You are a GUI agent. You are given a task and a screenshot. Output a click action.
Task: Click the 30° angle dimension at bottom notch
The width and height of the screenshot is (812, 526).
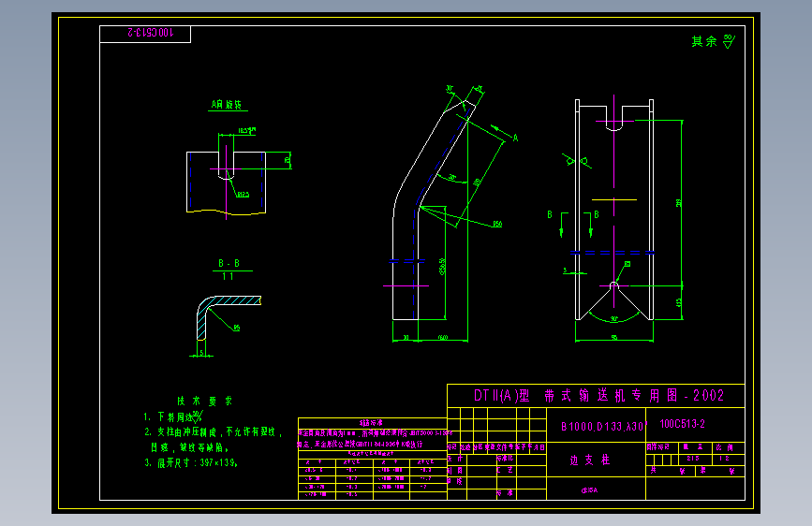(x=614, y=318)
